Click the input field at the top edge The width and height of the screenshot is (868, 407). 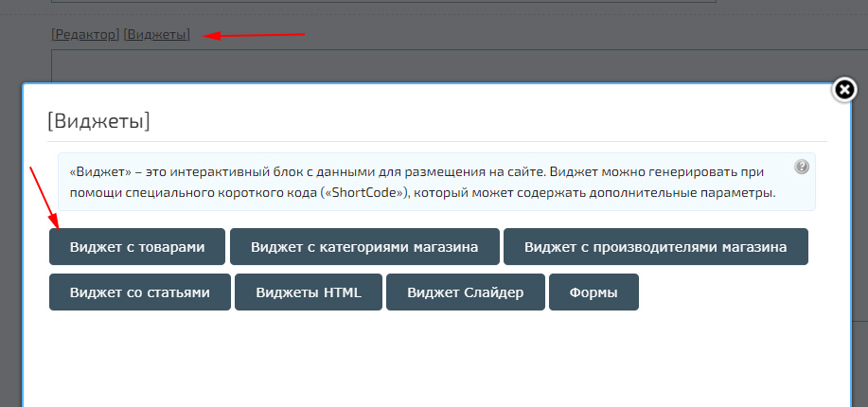click(379, 3)
